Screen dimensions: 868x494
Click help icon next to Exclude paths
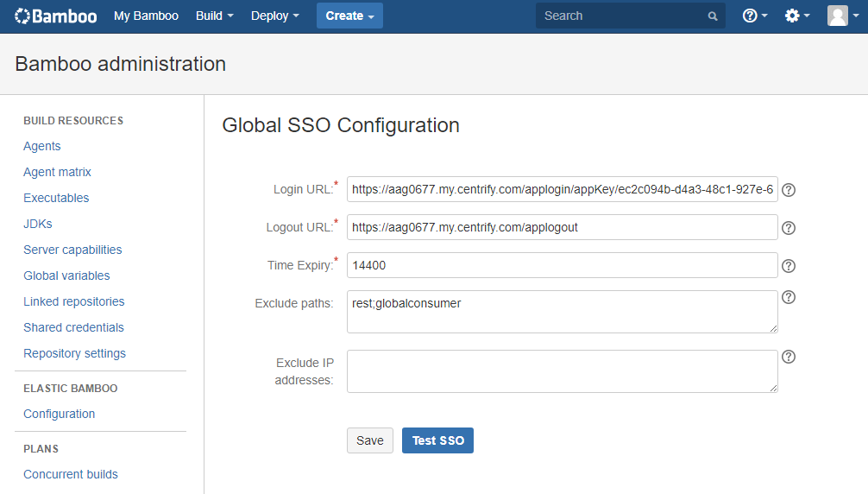click(x=788, y=297)
